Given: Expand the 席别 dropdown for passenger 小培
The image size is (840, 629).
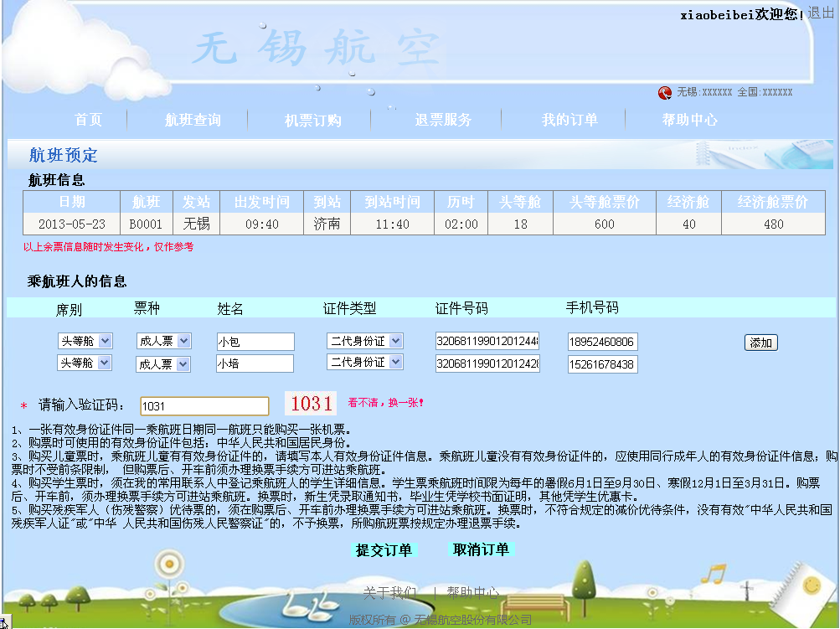Looking at the screenshot, I should 84,363.
